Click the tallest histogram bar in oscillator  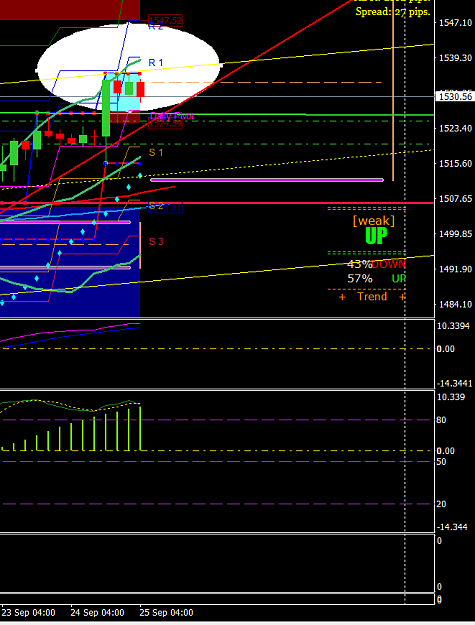[140, 428]
